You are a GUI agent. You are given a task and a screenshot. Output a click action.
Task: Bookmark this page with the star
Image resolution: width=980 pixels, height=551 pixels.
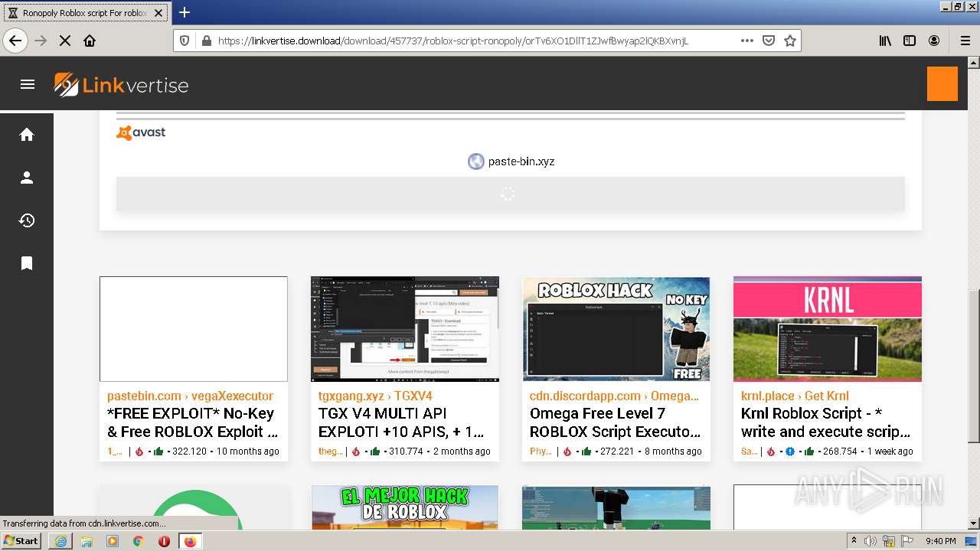pos(790,41)
